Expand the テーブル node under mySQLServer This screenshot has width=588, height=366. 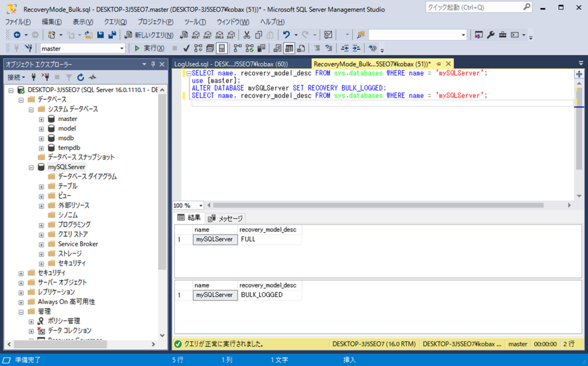[x=42, y=186]
